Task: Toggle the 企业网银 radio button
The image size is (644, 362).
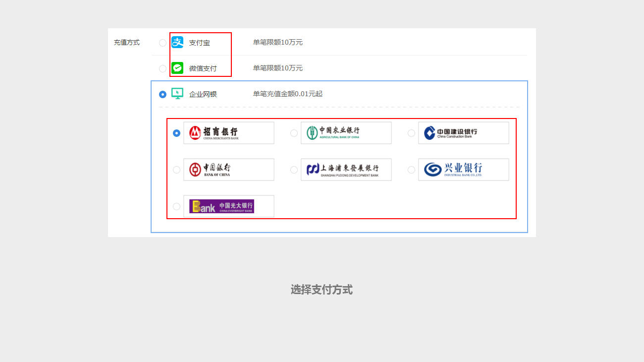Action: 162,94
